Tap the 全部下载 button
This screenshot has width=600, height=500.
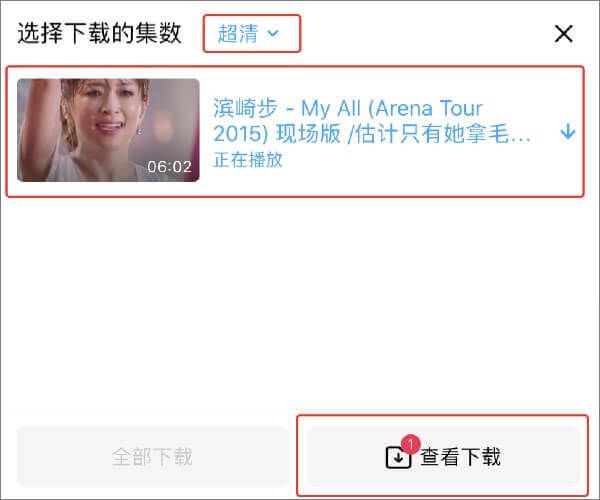coord(153,457)
